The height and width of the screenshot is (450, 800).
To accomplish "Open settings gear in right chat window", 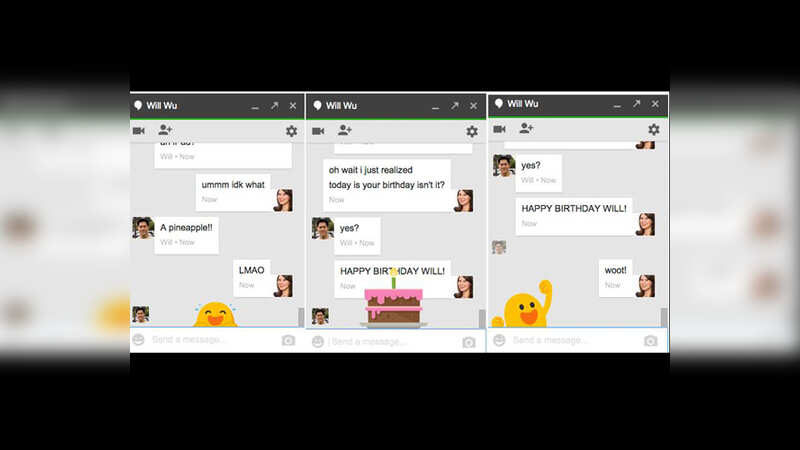I will click(x=654, y=129).
